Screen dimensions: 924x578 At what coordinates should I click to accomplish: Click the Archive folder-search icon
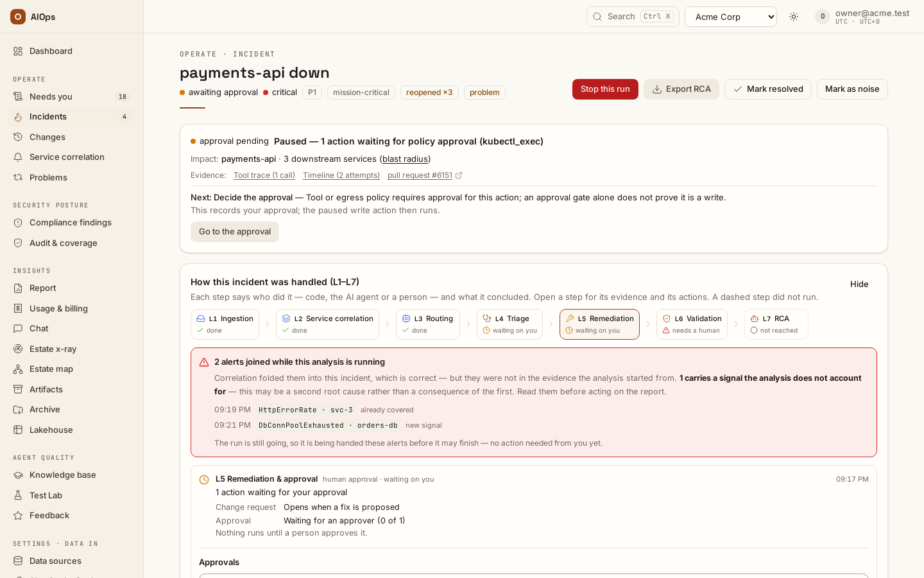18,410
